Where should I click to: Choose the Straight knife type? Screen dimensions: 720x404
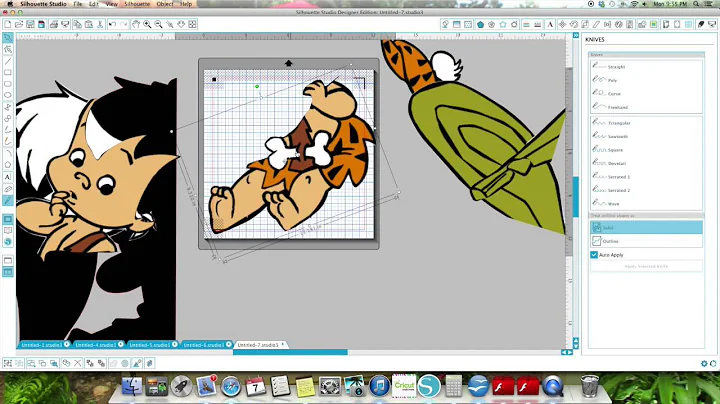pyautogui.click(x=646, y=67)
